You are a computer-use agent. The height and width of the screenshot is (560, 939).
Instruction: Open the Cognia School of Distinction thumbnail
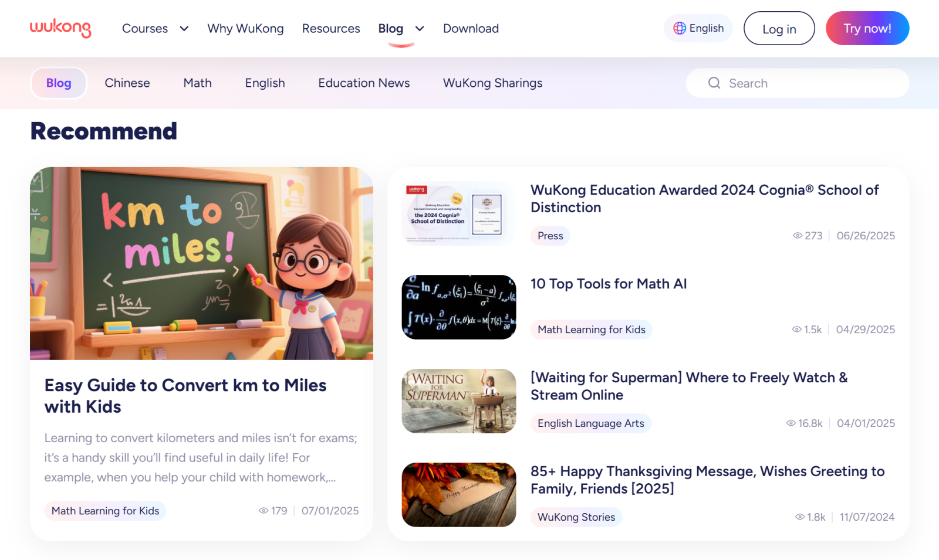(x=459, y=213)
